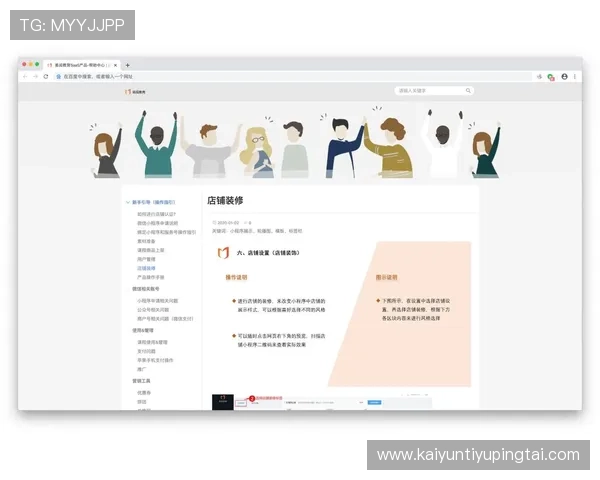This screenshot has height=480, width=600.
Task: Open 小程序申请相关问题 sidebar link
Action: click(x=158, y=301)
